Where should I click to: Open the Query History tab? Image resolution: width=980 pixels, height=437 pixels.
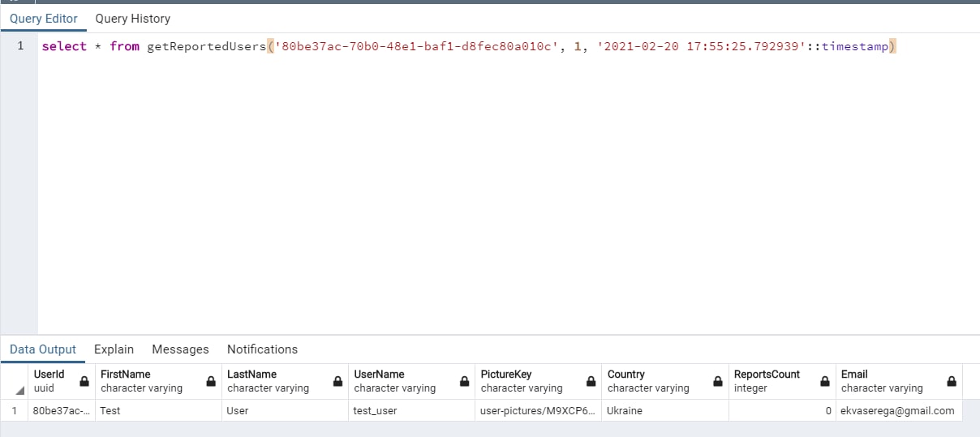point(132,18)
